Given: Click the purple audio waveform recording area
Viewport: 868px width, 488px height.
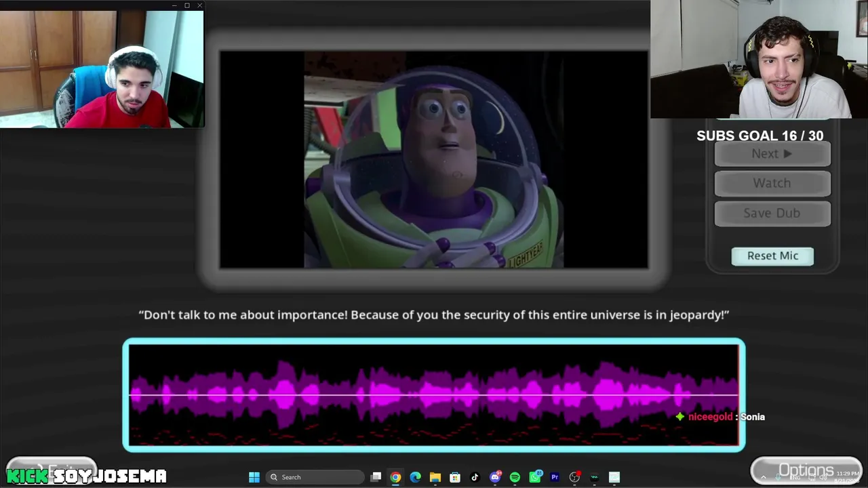Looking at the screenshot, I should click(x=434, y=395).
